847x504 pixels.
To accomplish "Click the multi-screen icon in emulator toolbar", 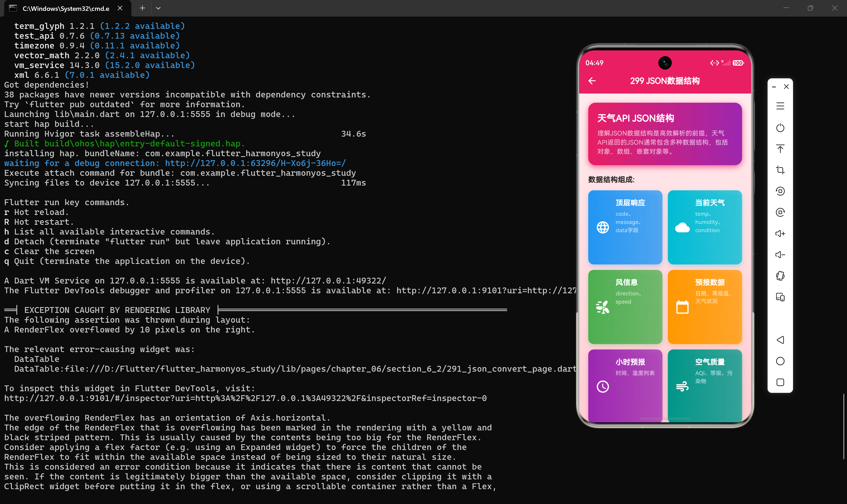I will (780, 297).
